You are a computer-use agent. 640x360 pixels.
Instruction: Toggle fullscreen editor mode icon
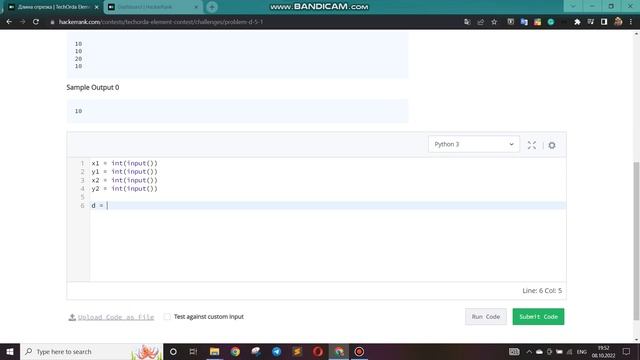[x=532, y=145]
